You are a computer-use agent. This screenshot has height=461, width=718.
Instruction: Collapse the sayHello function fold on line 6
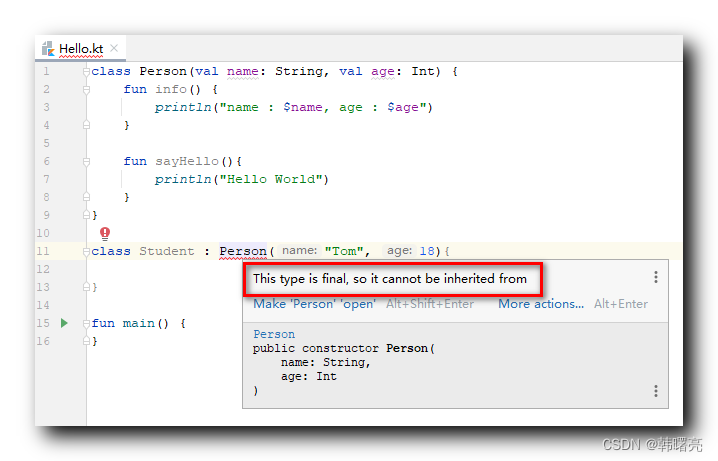tap(86, 162)
